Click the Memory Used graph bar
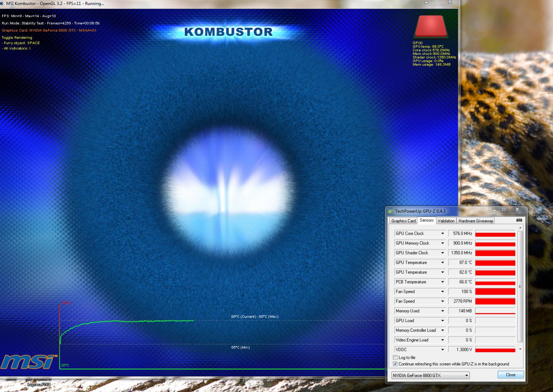Screen dimensions: 553x392 pyautogui.click(x=495, y=311)
